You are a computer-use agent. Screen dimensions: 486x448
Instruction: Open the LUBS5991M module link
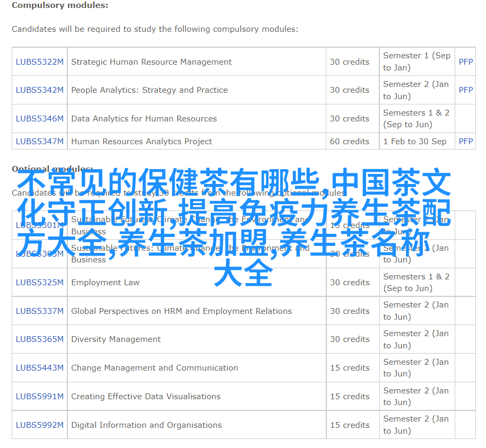point(39,397)
